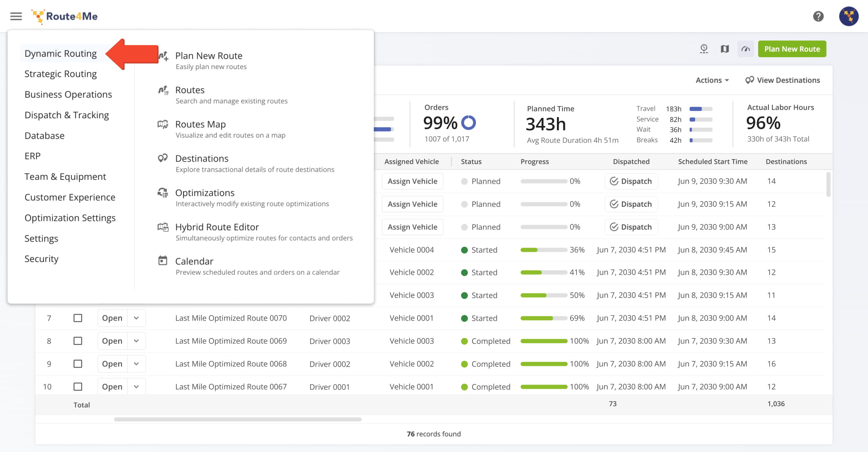Screen dimensions: 868x452
Task: Select Strategic Routing menu item
Action: [61, 74]
